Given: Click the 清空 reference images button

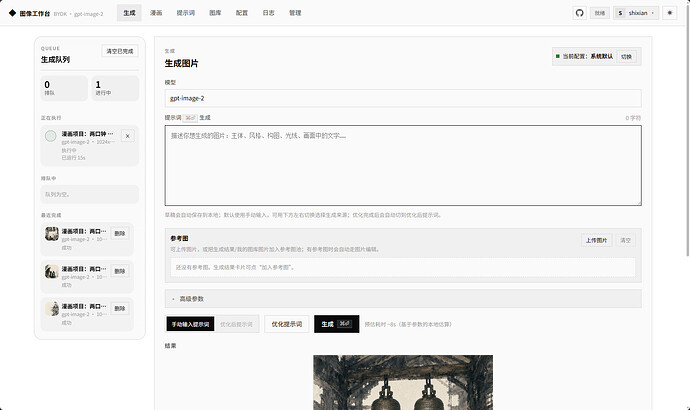Looking at the screenshot, I should [x=625, y=240].
